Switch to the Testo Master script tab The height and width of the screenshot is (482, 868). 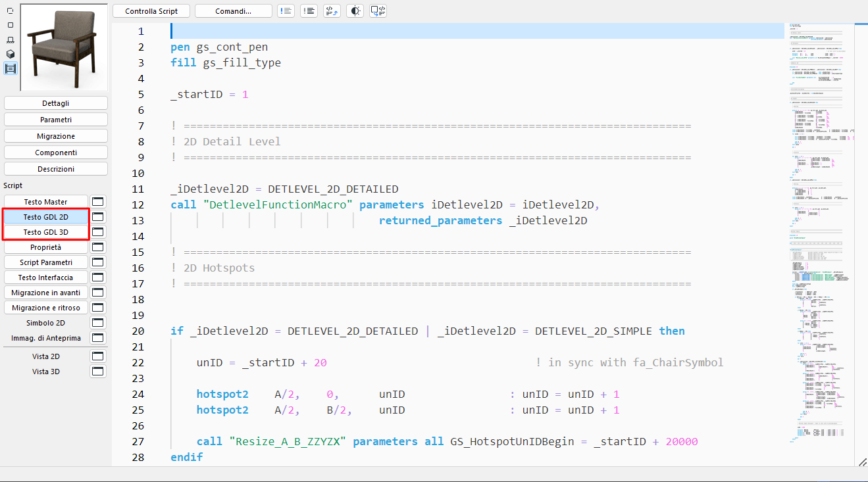coord(45,201)
